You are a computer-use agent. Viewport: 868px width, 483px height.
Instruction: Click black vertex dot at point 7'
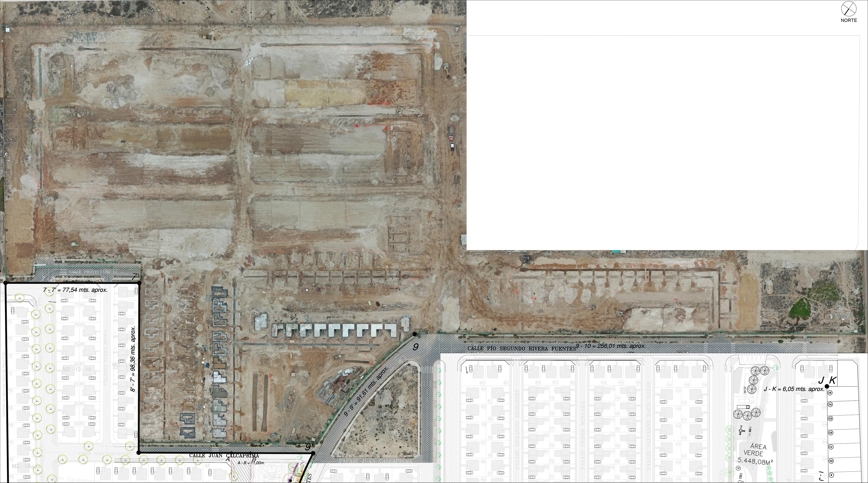click(x=139, y=283)
